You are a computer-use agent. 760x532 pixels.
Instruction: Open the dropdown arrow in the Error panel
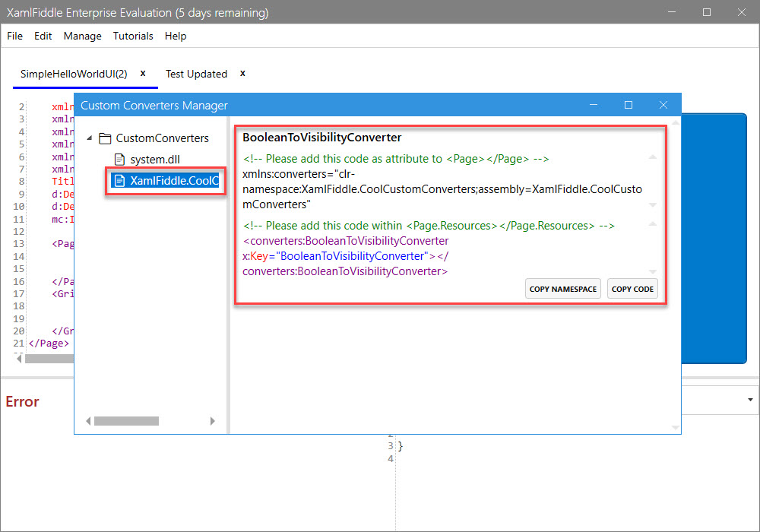click(x=750, y=400)
